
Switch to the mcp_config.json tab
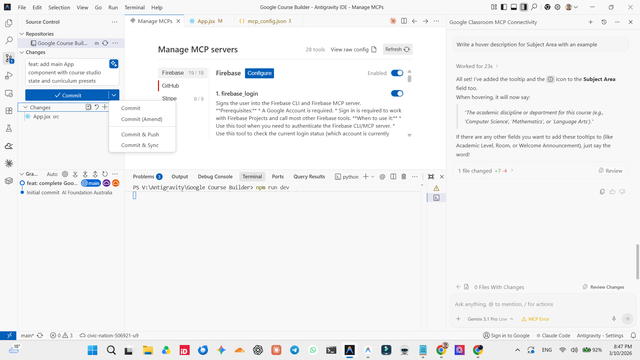[269, 21]
